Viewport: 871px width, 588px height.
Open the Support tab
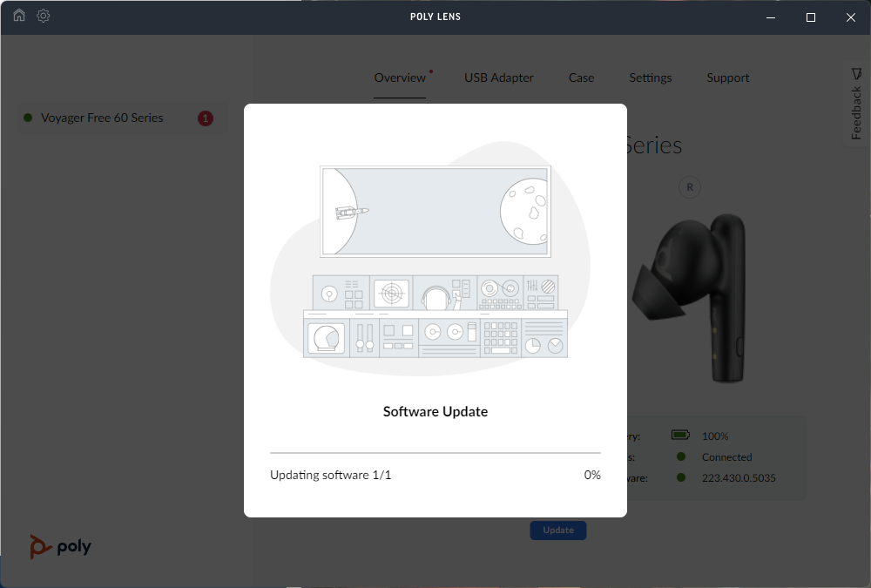click(727, 78)
